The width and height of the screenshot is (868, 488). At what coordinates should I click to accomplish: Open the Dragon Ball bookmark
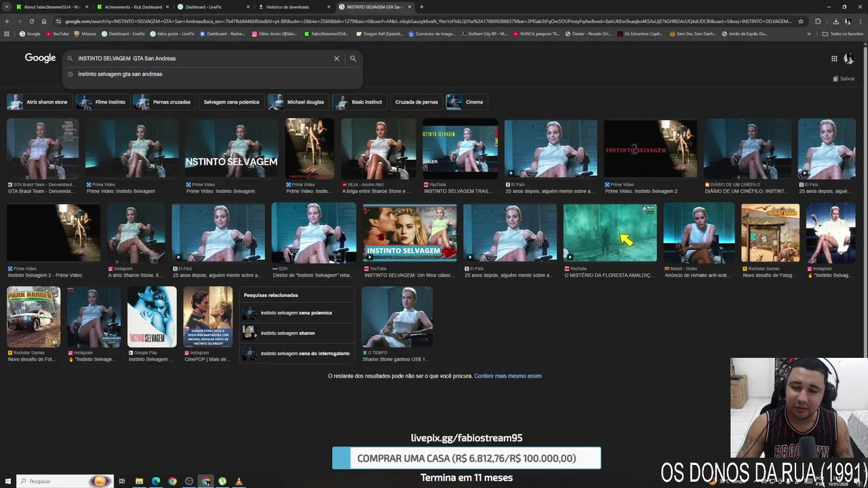click(x=379, y=33)
